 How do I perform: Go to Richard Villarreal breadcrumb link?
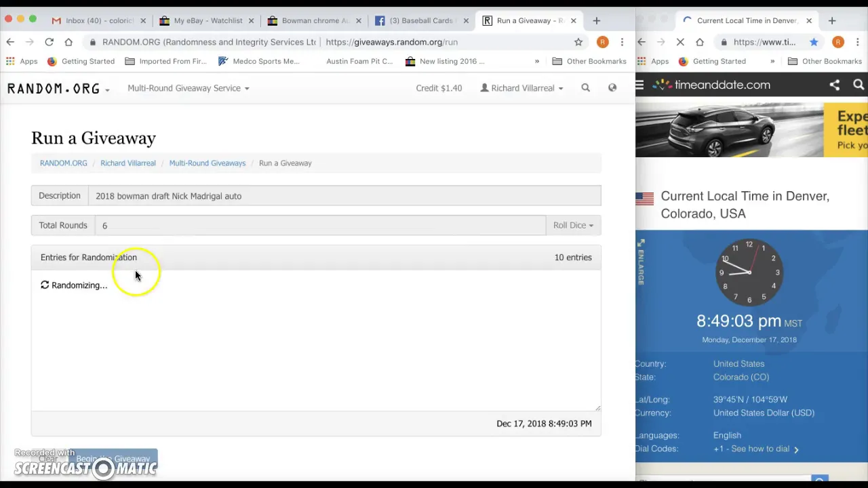click(x=127, y=163)
